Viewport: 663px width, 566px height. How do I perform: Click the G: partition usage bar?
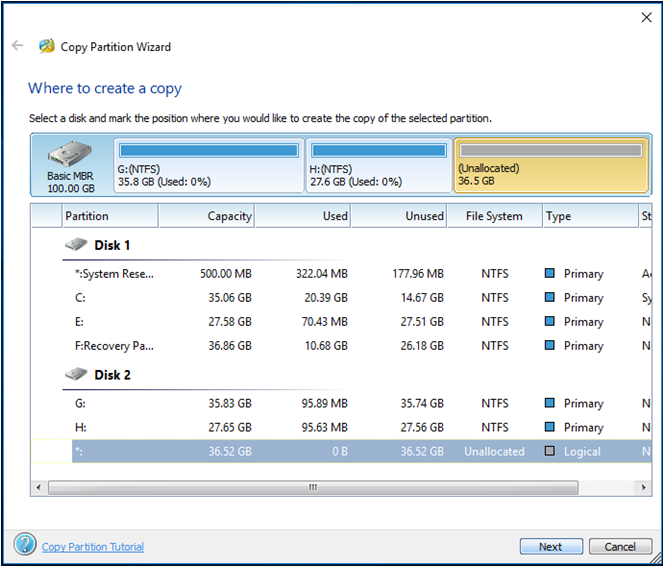[x=209, y=150]
